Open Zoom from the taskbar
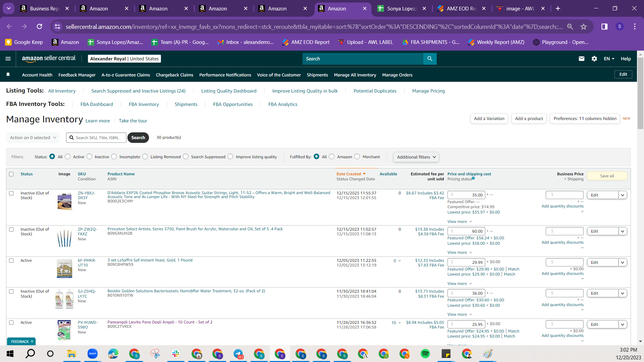This screenshot has height=362, width=644. [92, 354]
